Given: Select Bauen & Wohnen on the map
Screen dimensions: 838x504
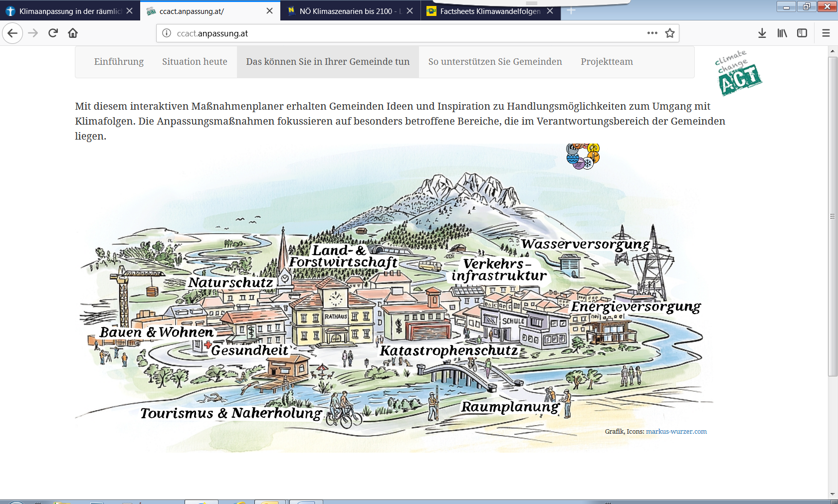Looking at the screenshot, I should tap(157, 333).
